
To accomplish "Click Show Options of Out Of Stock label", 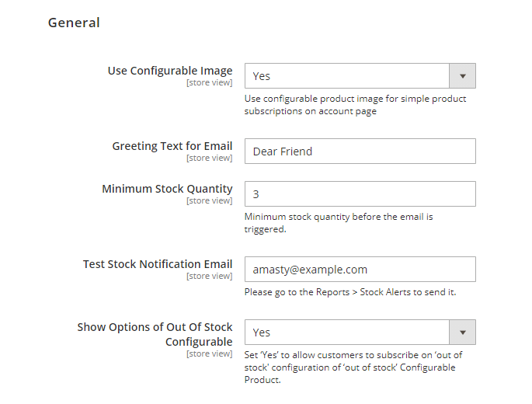I will (x=155, y=334).
